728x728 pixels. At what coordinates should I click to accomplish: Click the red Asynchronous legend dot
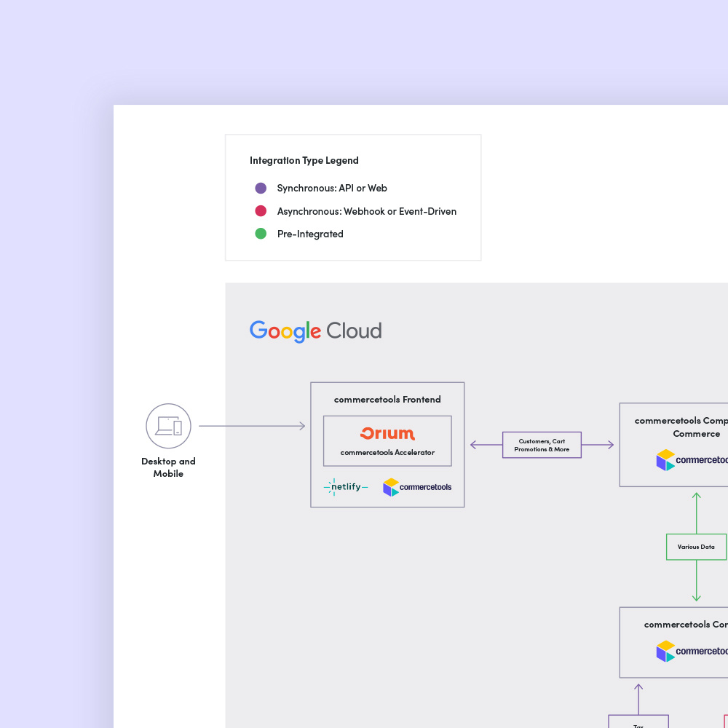coord(261,211)
